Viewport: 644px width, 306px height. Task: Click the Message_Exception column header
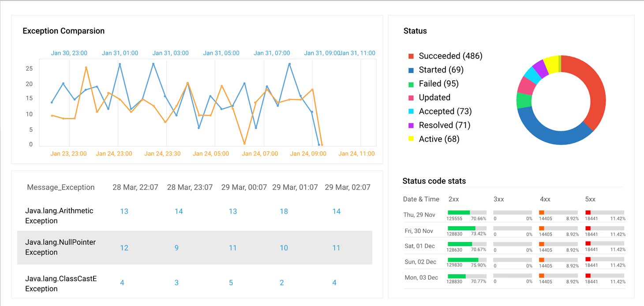coord(61,187)
